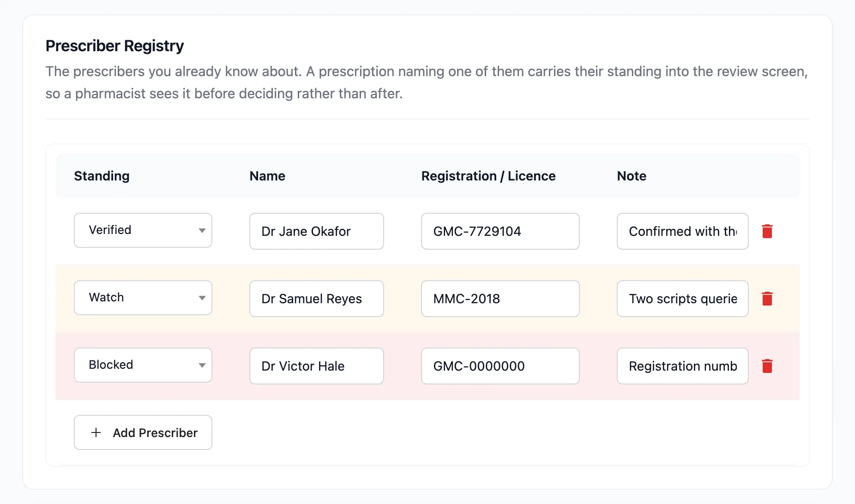Image resolution: width=855 pixels, height=504 pixels.
Task: Focus the GMC-7729104 registration field
Action: coord(500,231)
